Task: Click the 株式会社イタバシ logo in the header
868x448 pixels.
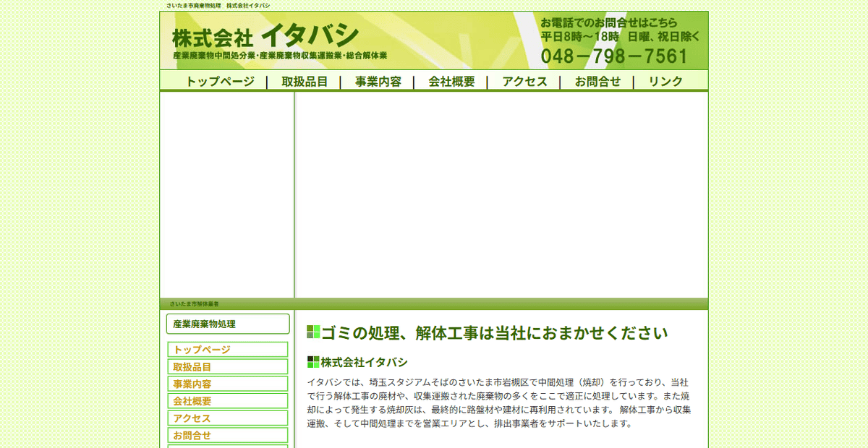Action: [x=265, y=33]
